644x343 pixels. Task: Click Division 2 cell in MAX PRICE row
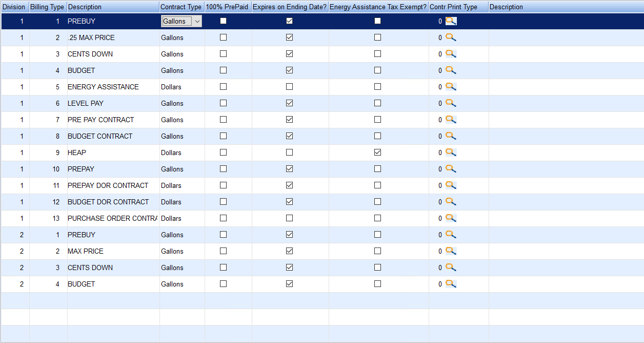pyautogui.click(x=14, y=251)
